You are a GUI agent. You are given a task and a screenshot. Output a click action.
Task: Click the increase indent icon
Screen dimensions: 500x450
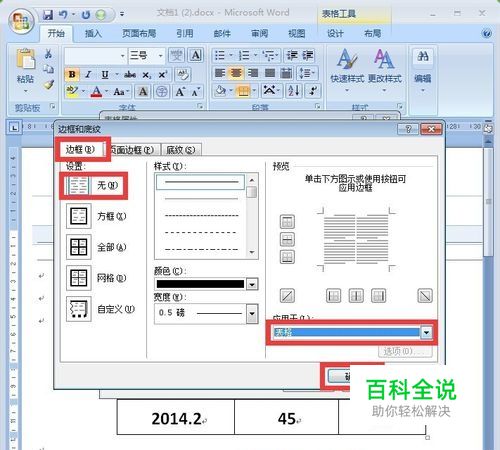[307, 55]
